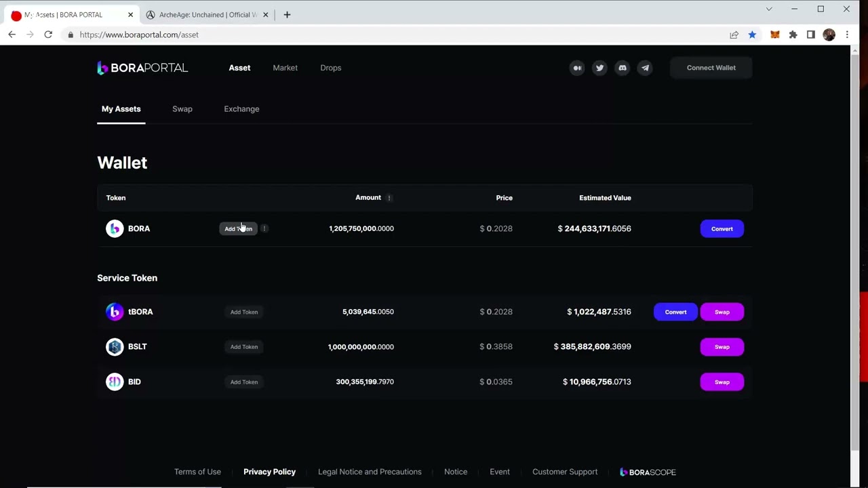The image size is (868, 488).
Task: Click the BID token icon
Action: (115, 382)
